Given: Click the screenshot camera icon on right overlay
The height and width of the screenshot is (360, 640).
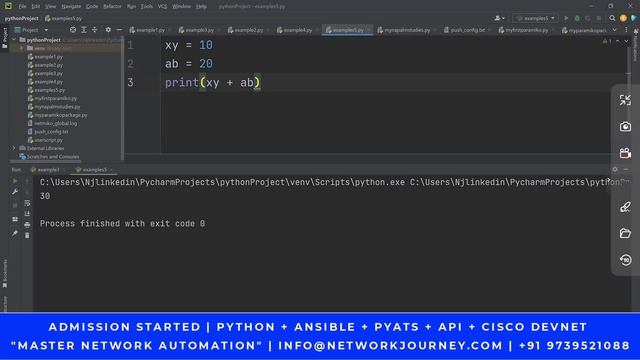Looking at the screenshot, I should [x=625, y=127].
